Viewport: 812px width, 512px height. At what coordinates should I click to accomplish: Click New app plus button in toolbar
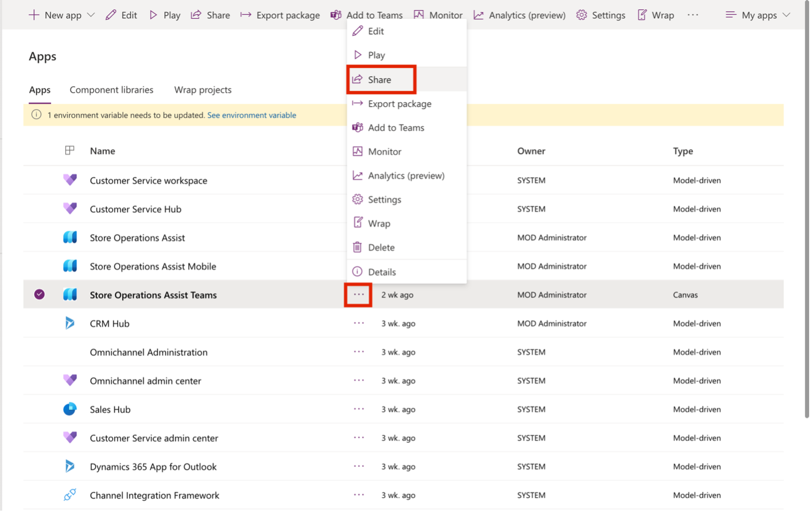pos(34,15)
